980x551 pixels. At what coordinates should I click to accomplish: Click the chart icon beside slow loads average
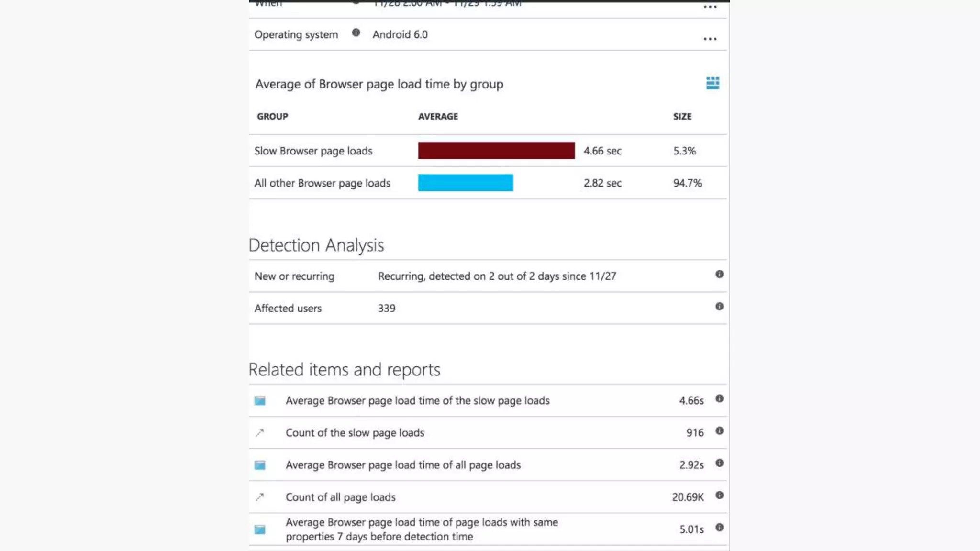point(260,401)
